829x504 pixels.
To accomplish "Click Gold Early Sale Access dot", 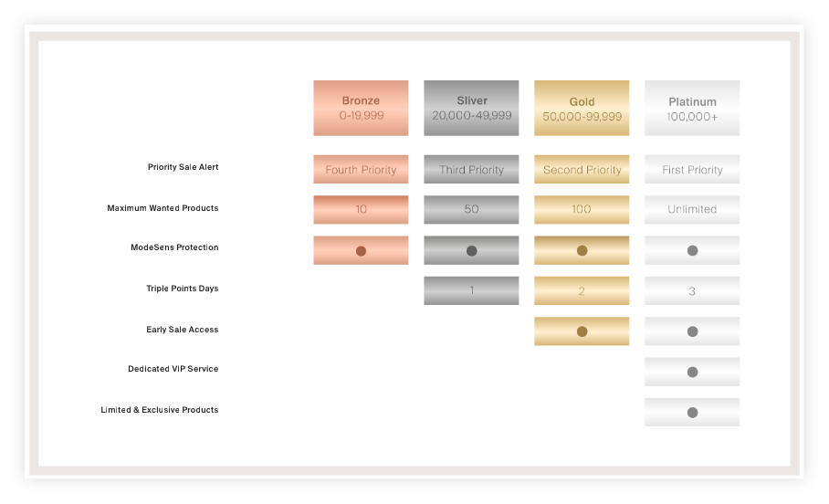I will tap(582, 331).
